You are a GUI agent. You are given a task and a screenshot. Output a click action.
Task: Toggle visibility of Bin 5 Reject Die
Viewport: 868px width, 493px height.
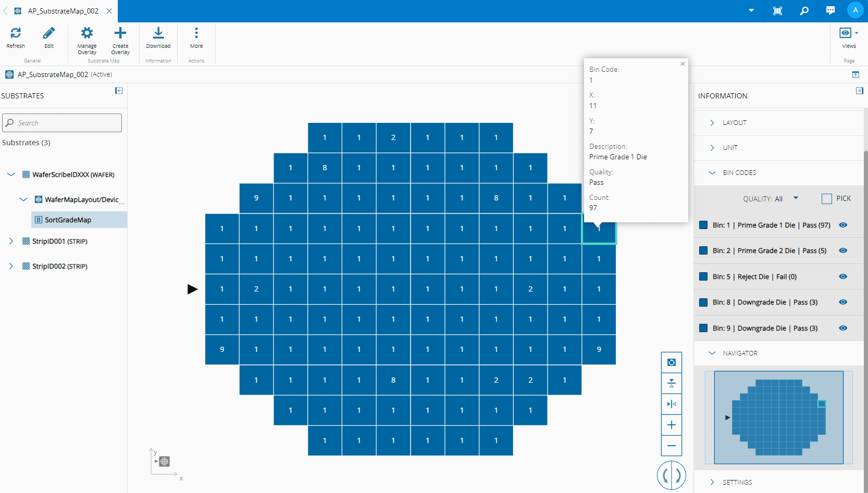843,276
